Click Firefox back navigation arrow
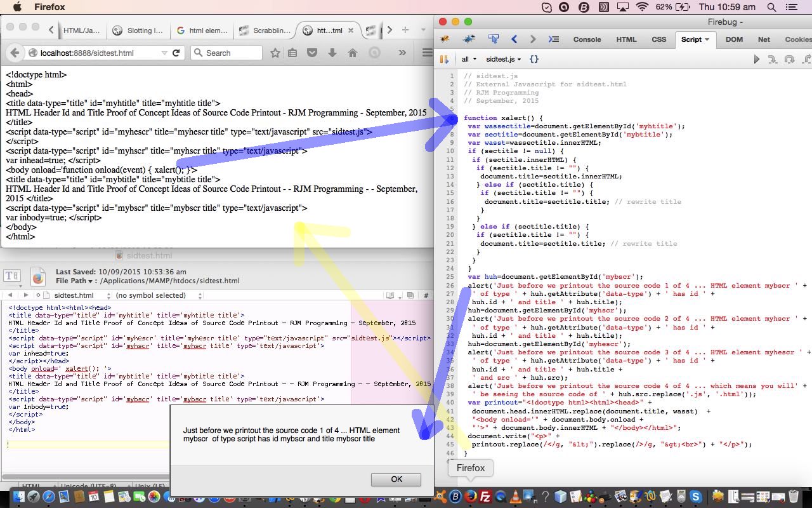 pos(15,53)
